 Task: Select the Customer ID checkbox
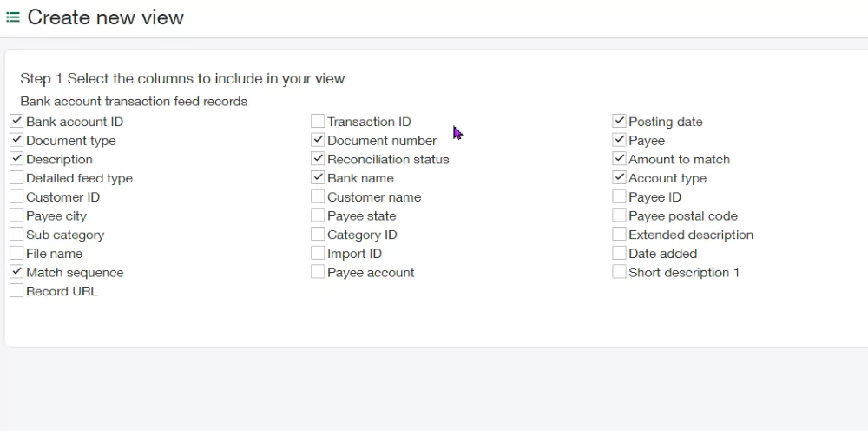16,197
